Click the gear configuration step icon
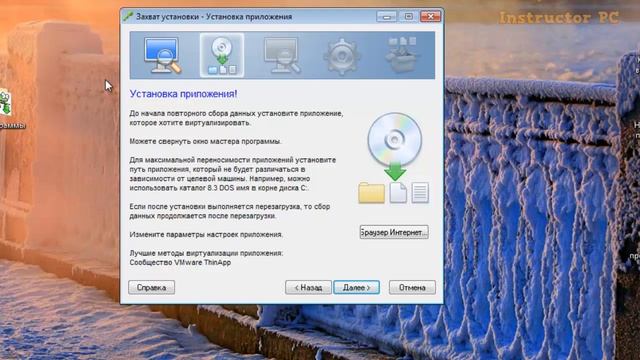 pos(342,56)
